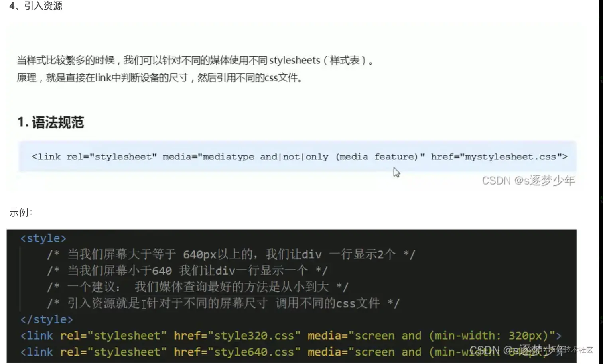This screenshot has width=603, height=364.
Task: Click the comment about 640px以上 two per row
Action: (231, 254)
